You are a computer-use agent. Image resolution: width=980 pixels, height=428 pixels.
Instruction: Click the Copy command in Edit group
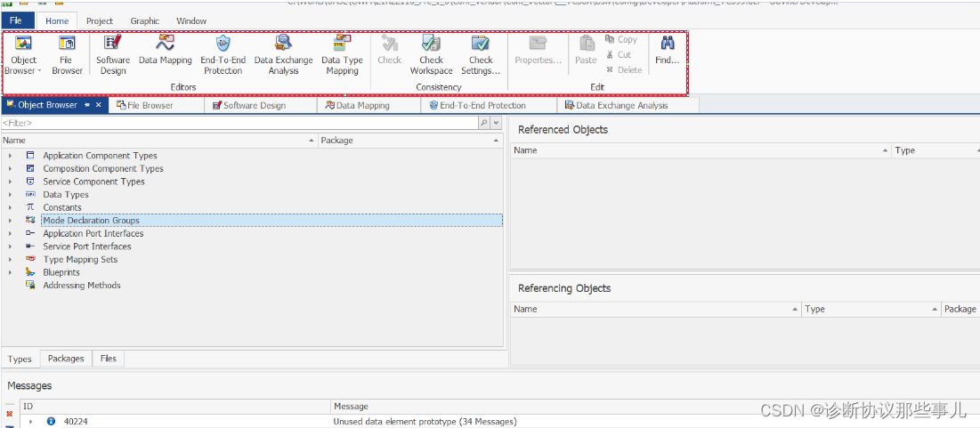tap(621, 39)
